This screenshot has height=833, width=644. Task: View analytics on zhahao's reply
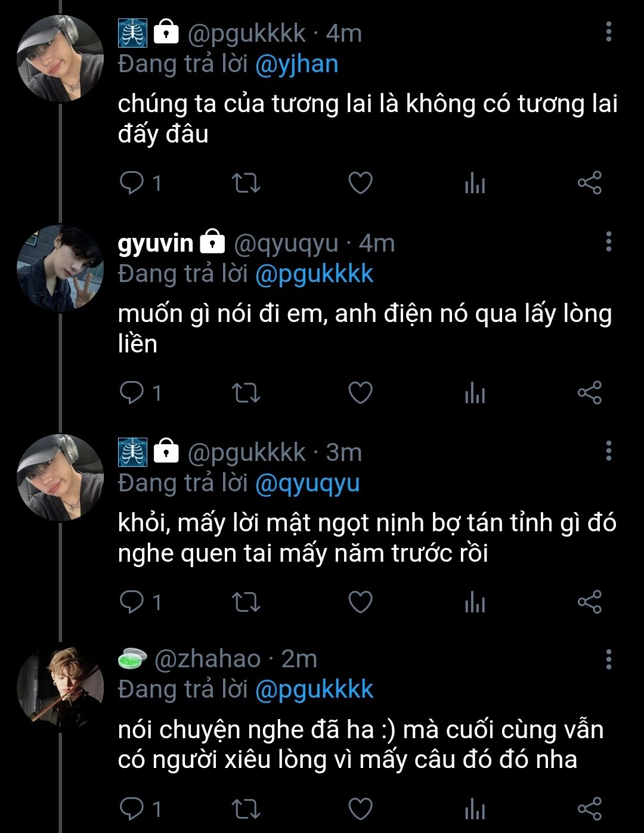tap(475, 809)
